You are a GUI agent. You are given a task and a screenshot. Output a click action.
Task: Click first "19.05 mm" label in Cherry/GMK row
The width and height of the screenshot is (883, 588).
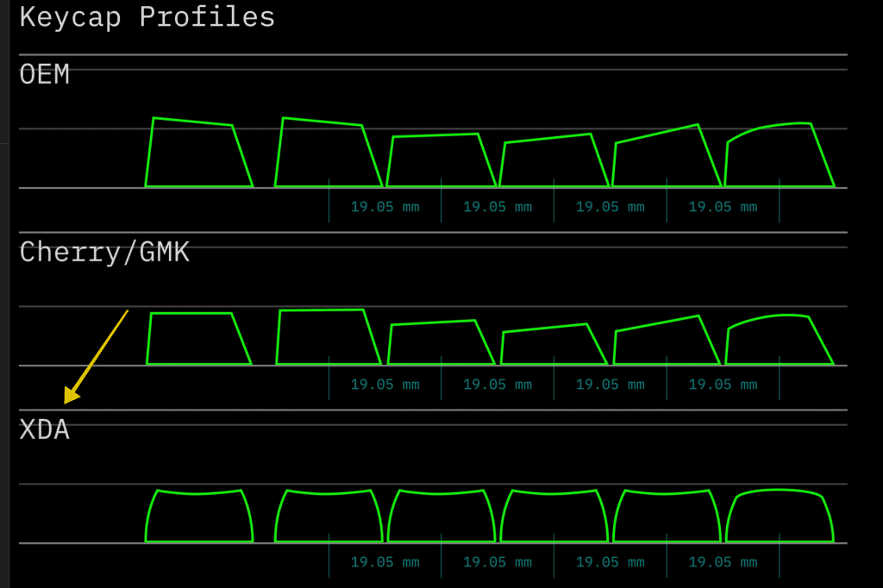[x=385, y=385]
